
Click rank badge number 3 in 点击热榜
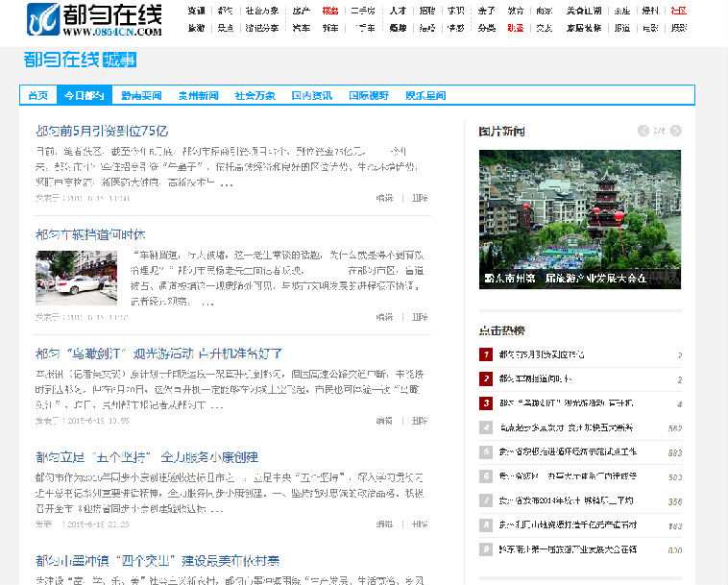point(486,403)
